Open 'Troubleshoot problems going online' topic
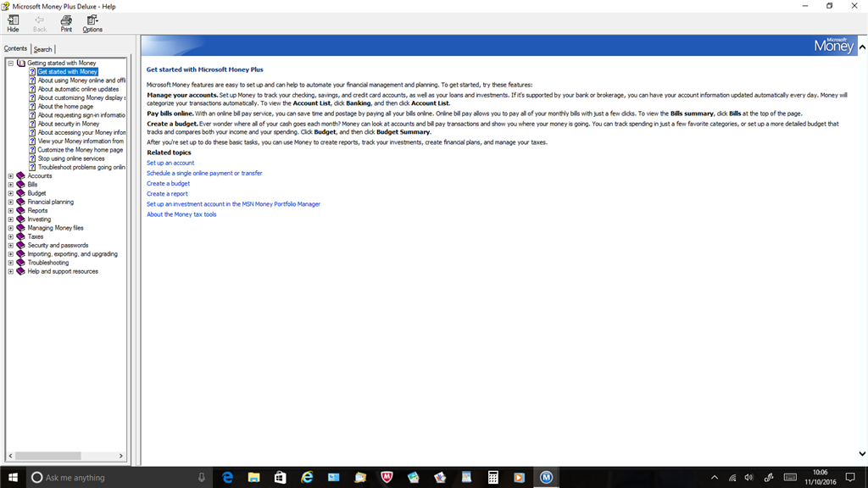 point(81,167)
